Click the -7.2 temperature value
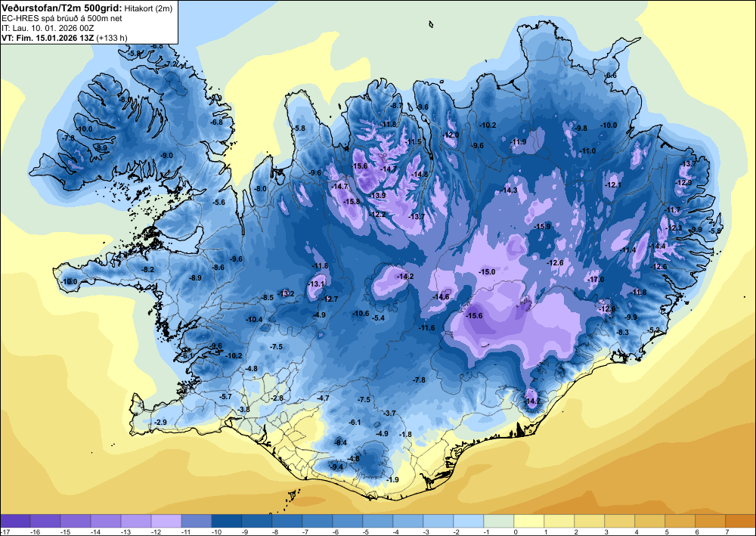 172,64
